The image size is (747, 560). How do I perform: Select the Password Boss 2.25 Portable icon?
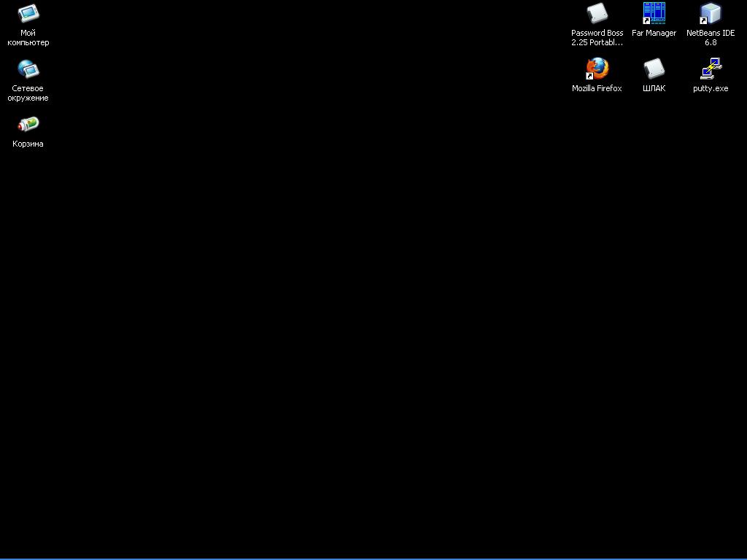pyautogui.click(x=597, y=14)
